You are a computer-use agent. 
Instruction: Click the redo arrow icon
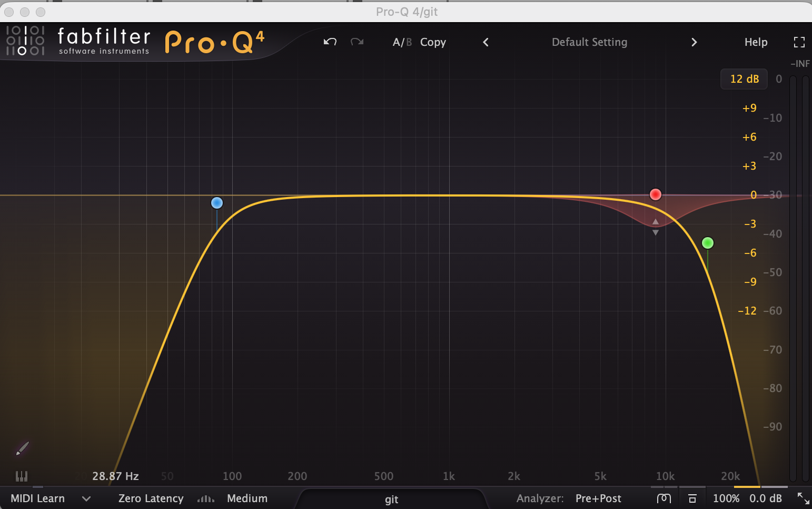(x=357, y=42)
